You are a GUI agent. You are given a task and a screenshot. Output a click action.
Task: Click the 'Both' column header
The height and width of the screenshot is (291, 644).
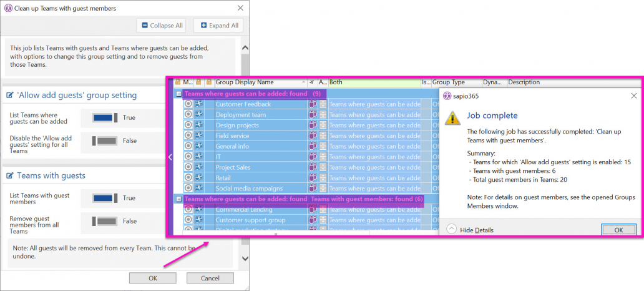[374, 82]
